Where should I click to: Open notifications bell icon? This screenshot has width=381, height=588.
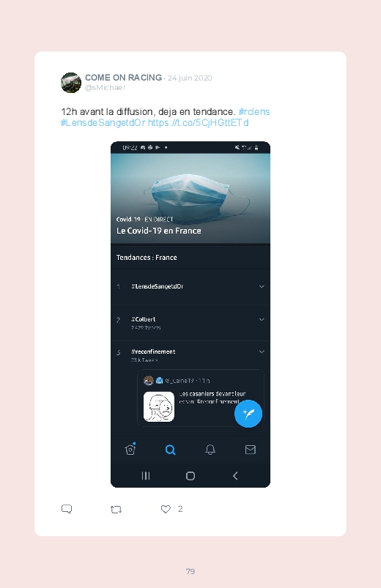(210, 450)
